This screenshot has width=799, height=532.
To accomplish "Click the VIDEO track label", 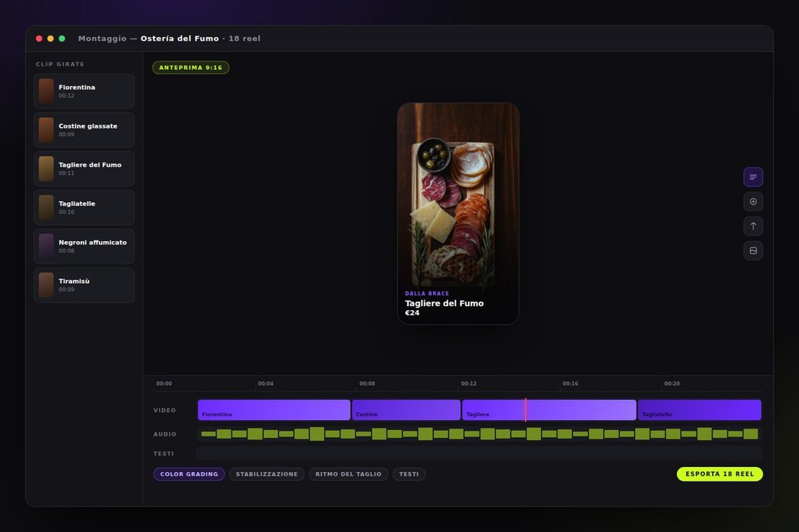I will [x=165, y=410].
